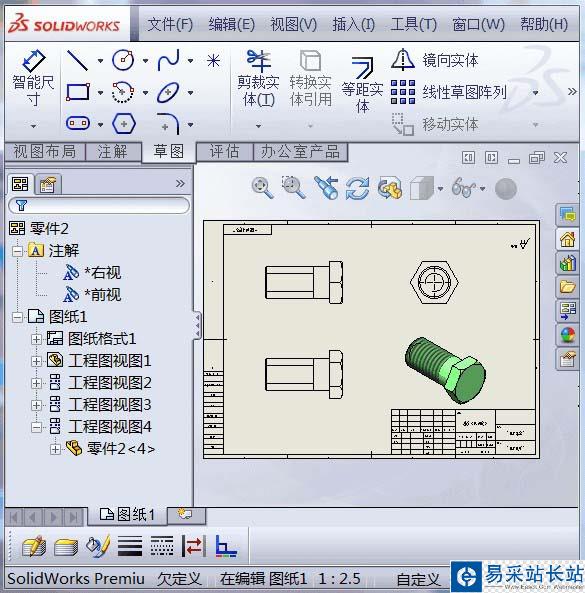Click Linear Sketch Pattern (线性草图阵列)
This screenshot has height=593, width=585.
[449, 92]
